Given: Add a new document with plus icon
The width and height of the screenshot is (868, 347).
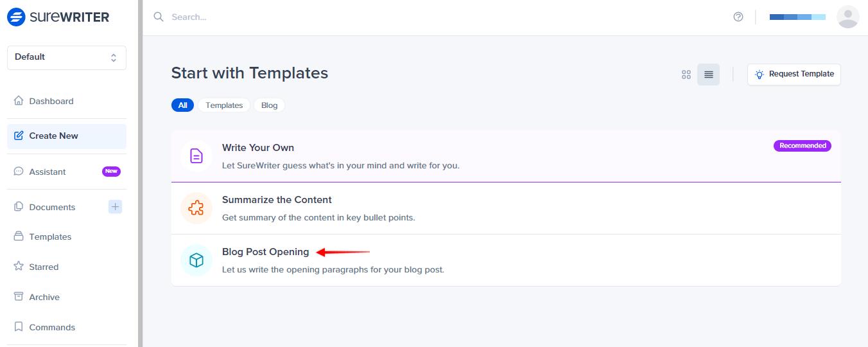Looking at the screenshot, I should coord(115,206).
